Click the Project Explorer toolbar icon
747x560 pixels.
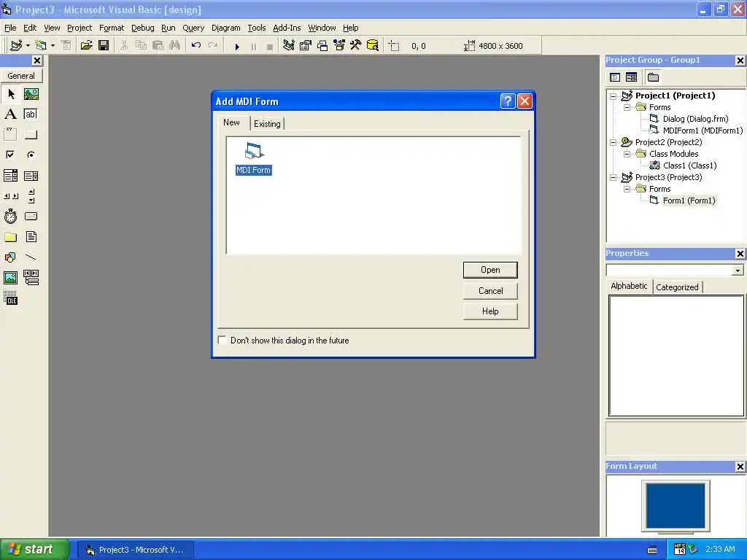(x=288, y=46)
